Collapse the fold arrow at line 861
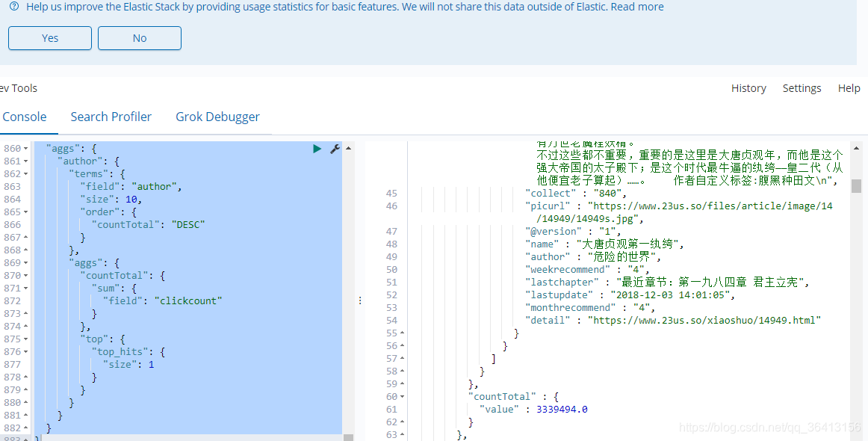Image resolution: width=868 pixels, height=441 pixels. [26, 161]
